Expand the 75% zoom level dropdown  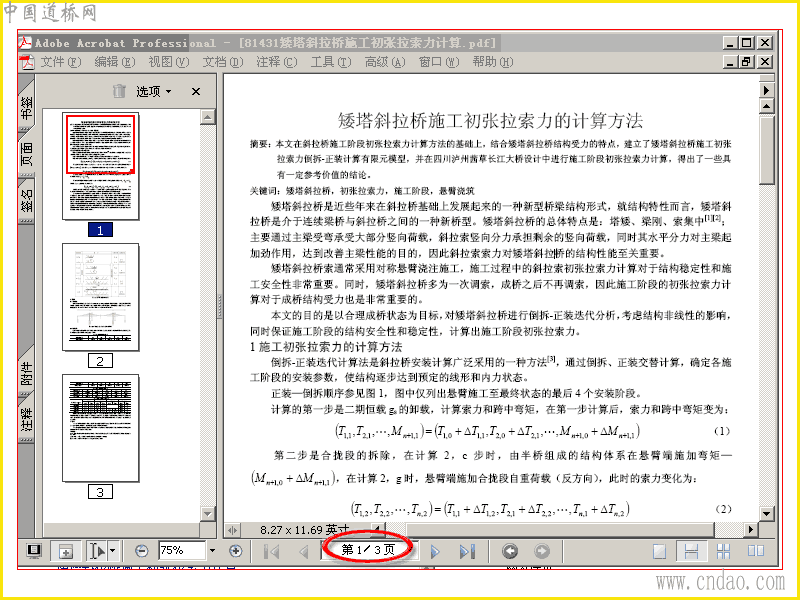click(212, 551)
